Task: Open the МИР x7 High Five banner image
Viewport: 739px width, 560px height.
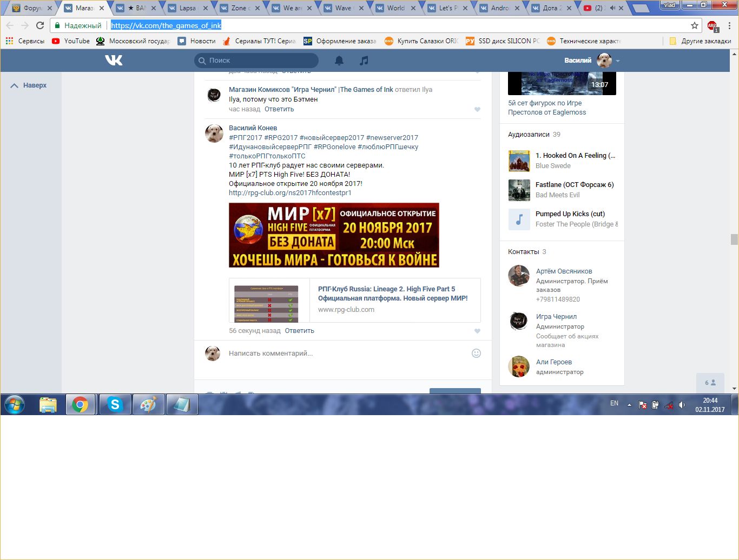Action: (x=334, y=235)
